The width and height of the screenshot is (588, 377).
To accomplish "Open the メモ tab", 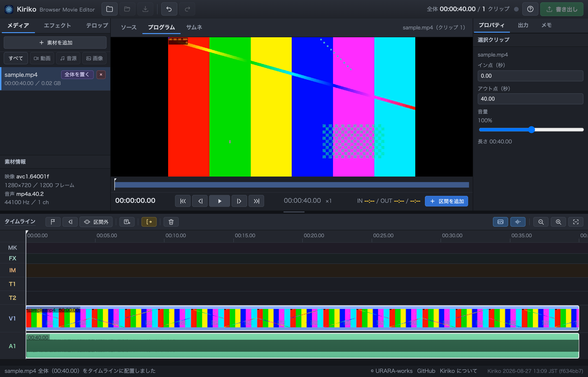I will point(546,25).
